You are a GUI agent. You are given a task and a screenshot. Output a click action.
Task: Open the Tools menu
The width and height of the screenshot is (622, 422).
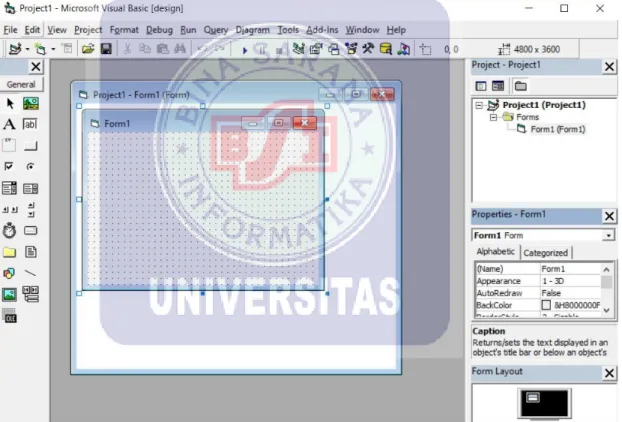pyautogui.click(x=288, y=30)
